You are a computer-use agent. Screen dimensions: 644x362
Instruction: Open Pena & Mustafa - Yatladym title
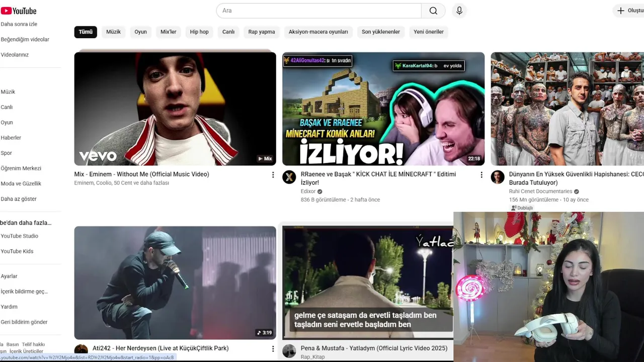tap(374, 348)
